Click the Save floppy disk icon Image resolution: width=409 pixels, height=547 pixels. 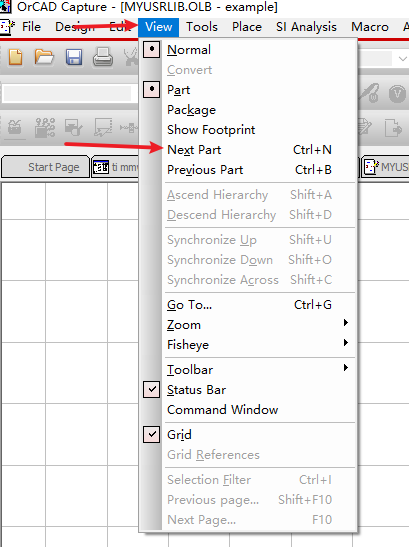pos(74,57)
